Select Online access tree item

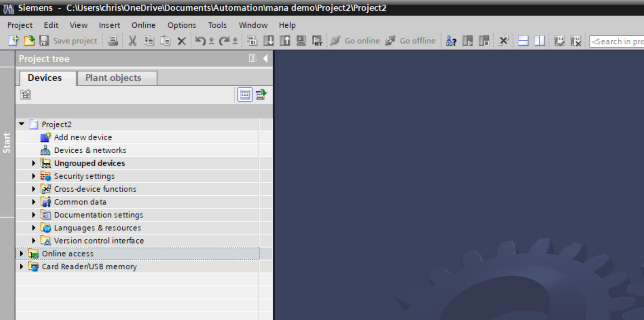67,254
